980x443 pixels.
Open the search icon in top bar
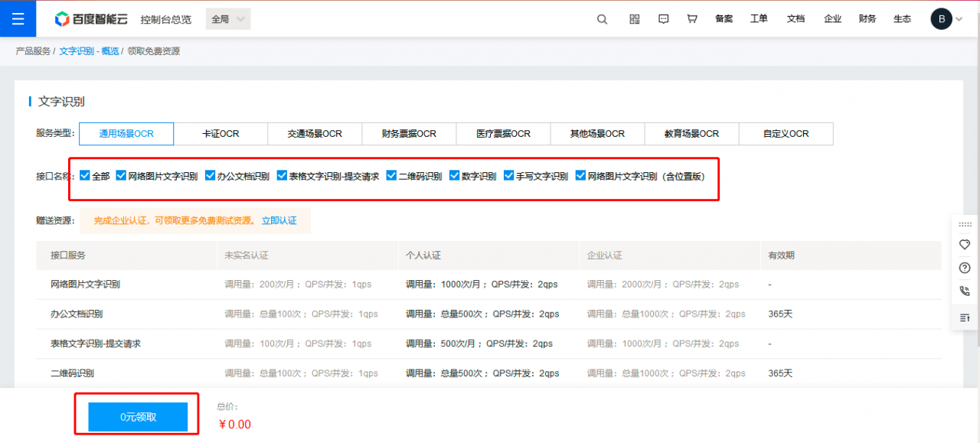[x=602, y=18]
